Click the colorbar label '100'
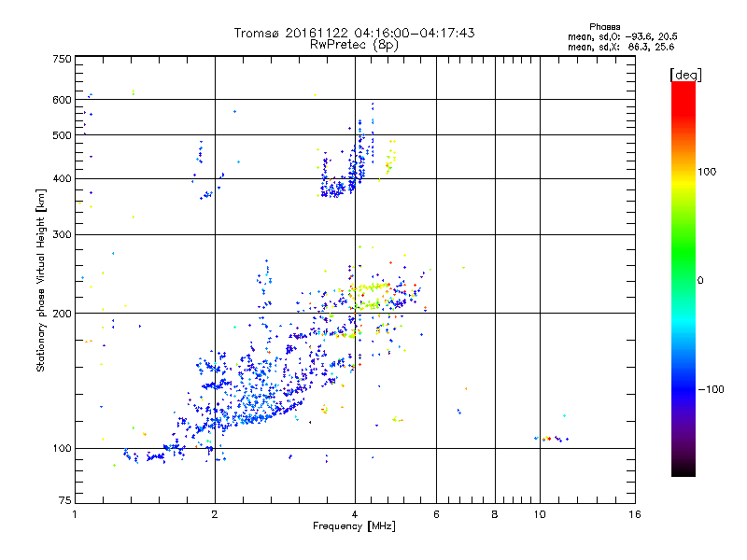 click(707, 172)
